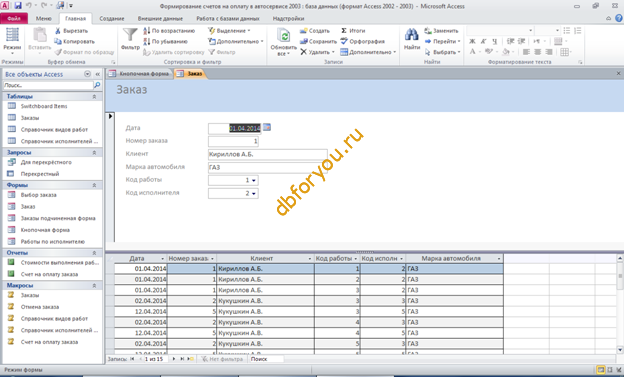
Task: Collapse the Формы group
Action: (x=94, y=186)
